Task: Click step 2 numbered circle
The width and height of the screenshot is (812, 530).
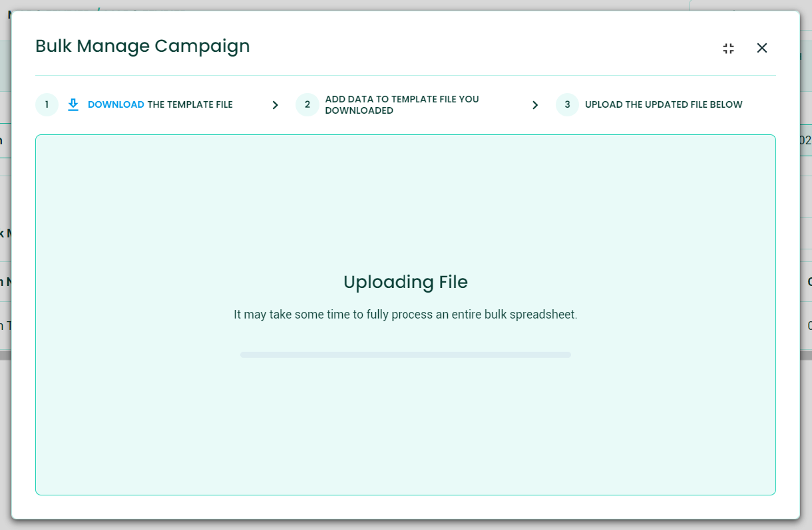Action: tap(307, 104)
